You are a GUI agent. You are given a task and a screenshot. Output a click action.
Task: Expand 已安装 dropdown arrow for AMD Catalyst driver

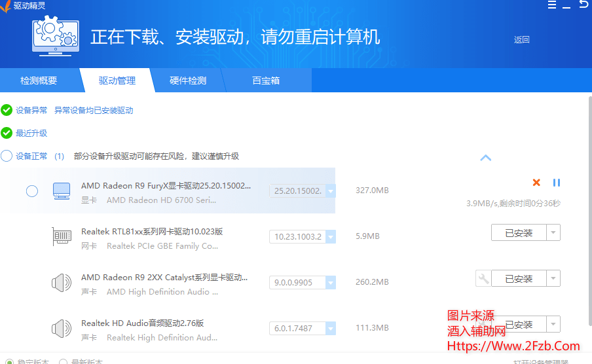(x=553, y=279)
